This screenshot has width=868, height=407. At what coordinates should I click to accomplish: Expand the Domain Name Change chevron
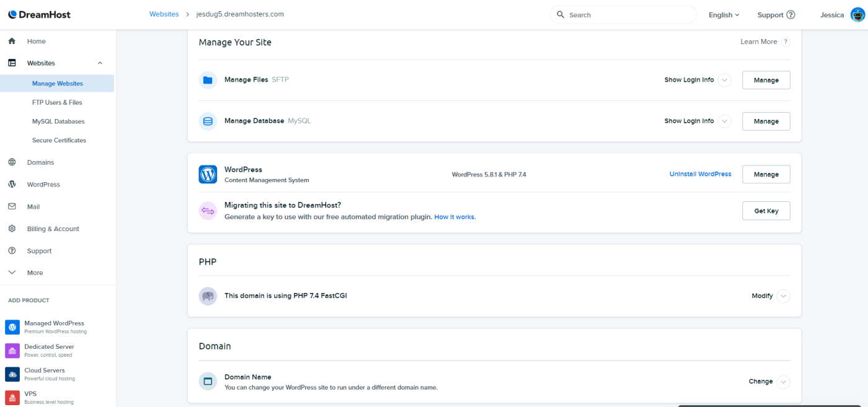[784, 382]
